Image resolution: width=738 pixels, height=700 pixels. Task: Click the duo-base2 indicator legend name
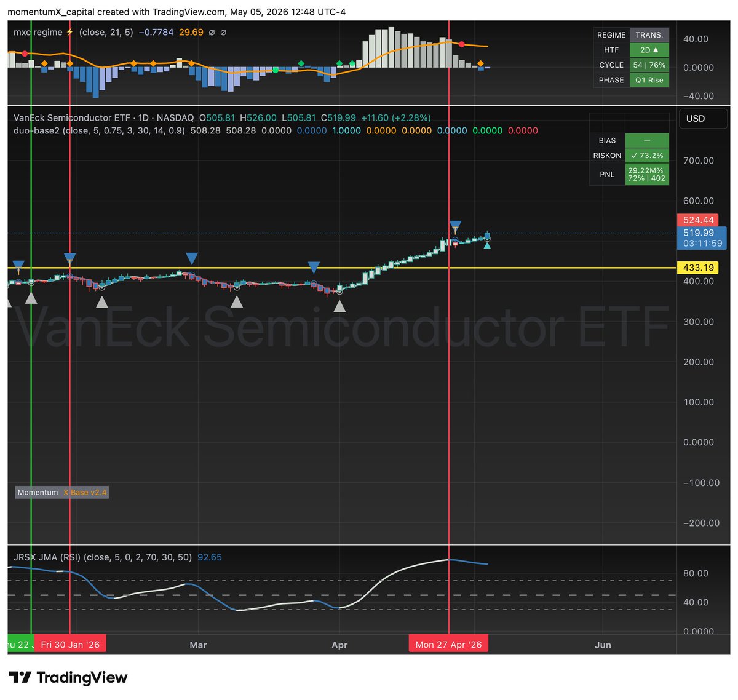[36, 130]
